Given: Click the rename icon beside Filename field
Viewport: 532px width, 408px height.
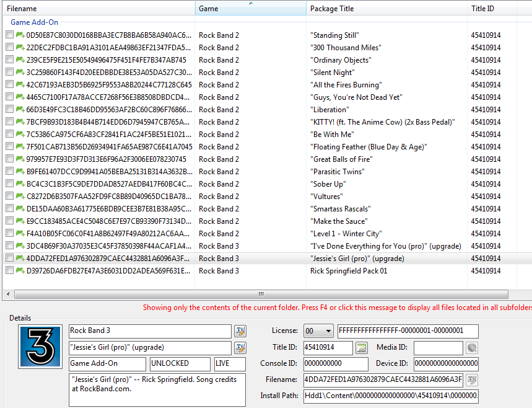Looking at the screenshot, I should [472, 379].
